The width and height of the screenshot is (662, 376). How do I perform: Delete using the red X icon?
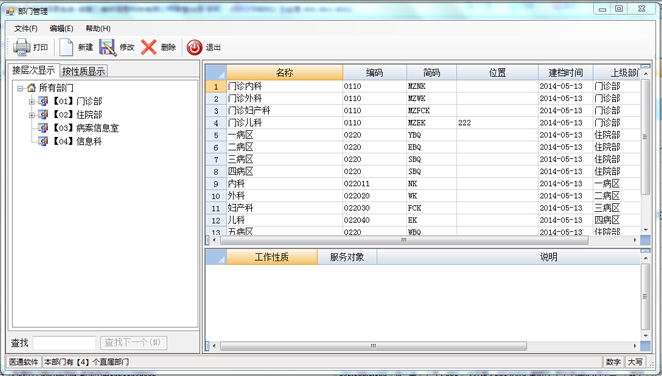[149, 47]
